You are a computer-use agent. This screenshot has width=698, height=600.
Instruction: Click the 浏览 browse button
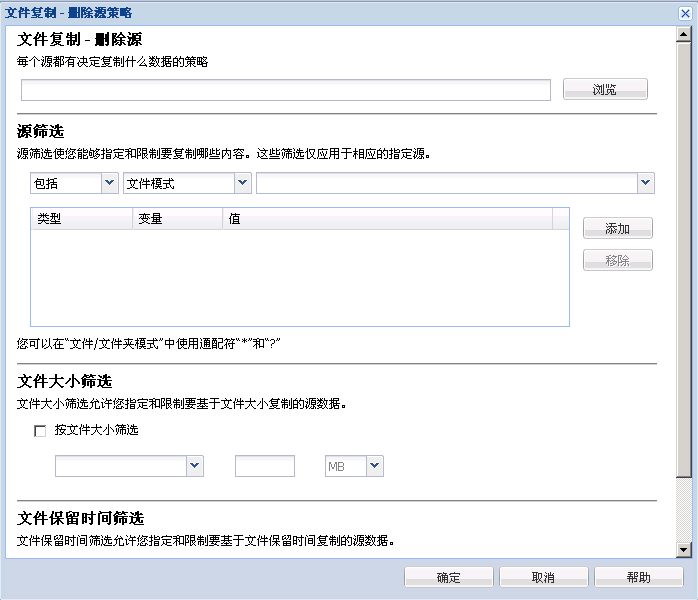tap(605, 89)
